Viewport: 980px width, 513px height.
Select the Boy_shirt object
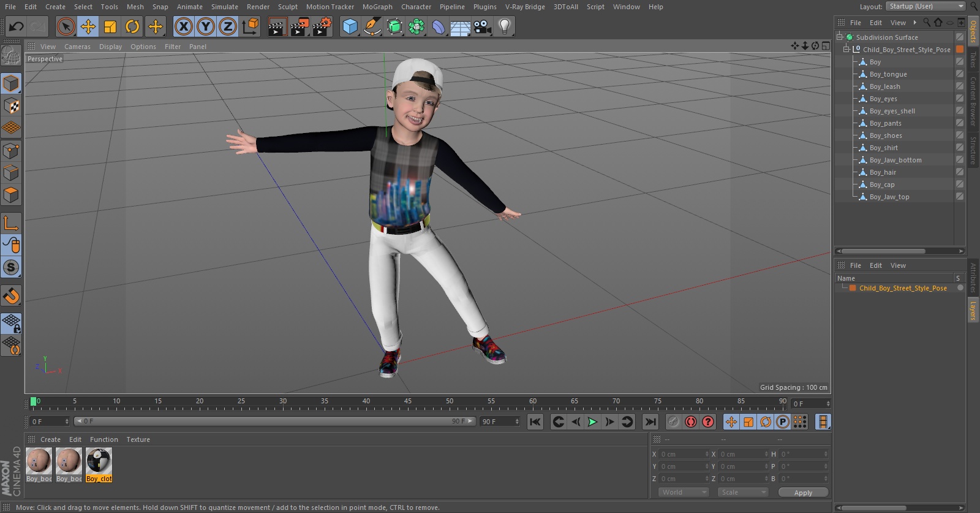click(883, 148)
